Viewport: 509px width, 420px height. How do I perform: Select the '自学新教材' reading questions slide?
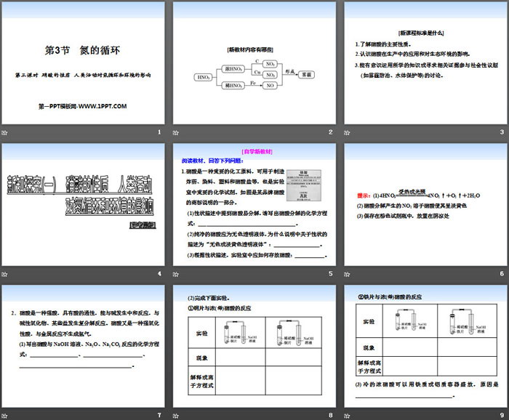(253, 204)
